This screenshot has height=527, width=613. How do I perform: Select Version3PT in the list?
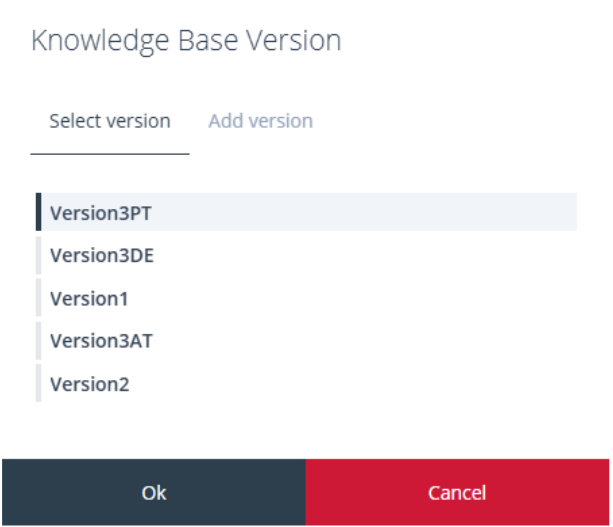[x=306, y=212]
